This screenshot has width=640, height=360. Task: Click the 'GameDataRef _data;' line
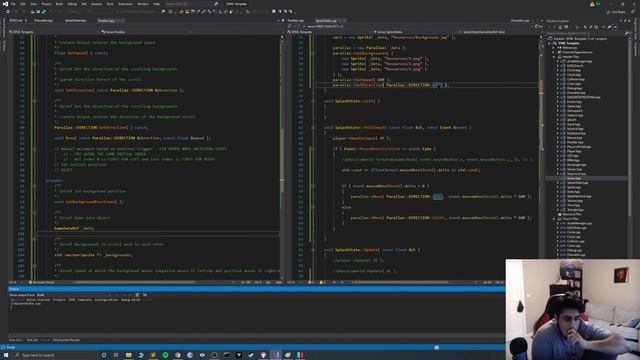tap(74, 228)
